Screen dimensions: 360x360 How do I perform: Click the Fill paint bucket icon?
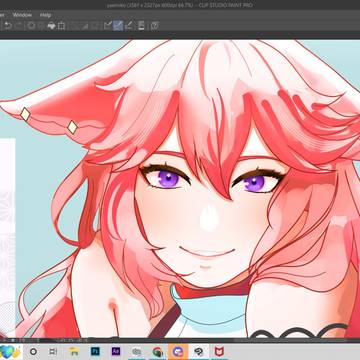tap(51, 26)
